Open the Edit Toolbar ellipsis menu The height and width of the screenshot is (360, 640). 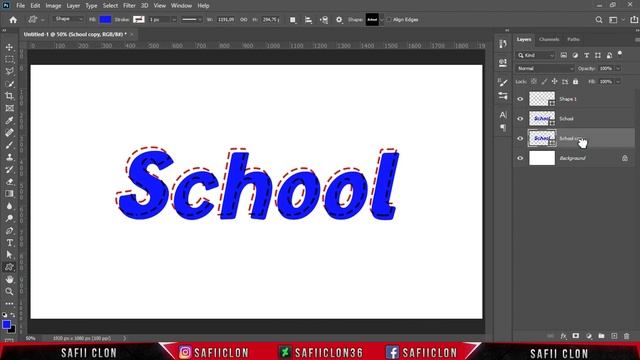pos(9,304)
